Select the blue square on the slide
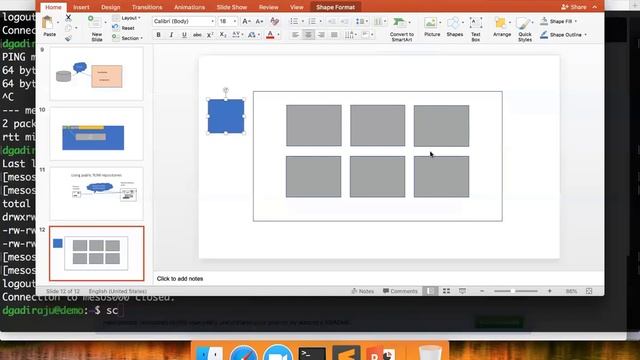This screenshot has height=360, width=640. 226,116
